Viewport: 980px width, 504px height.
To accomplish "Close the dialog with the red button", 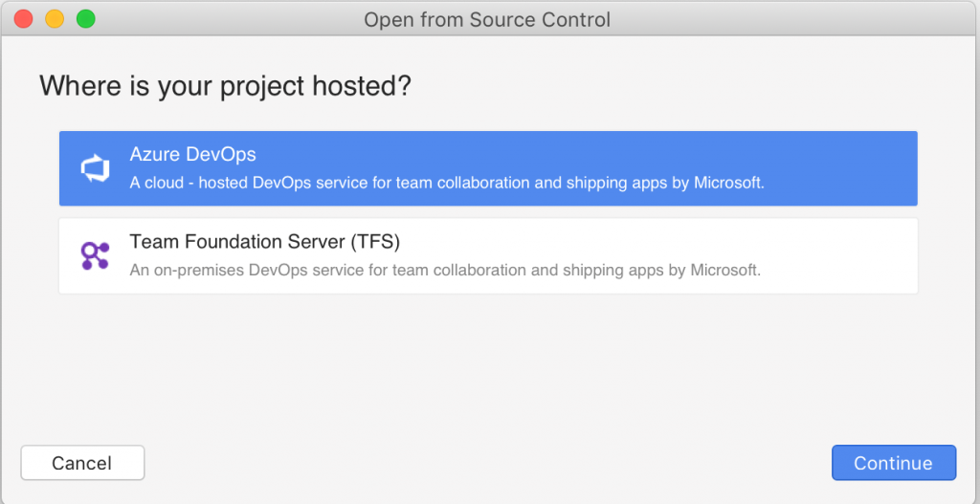I will click(23, 19).
